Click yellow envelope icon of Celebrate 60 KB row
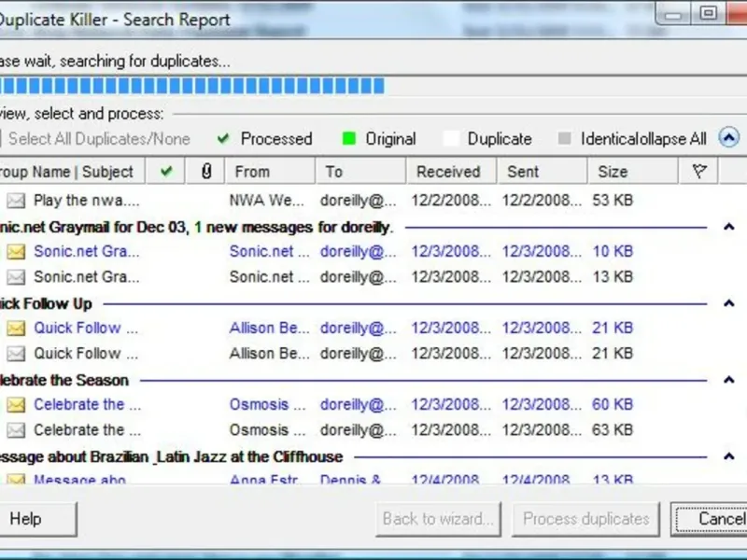The height and width of the screenshot is (560, 747). (16, 405)
